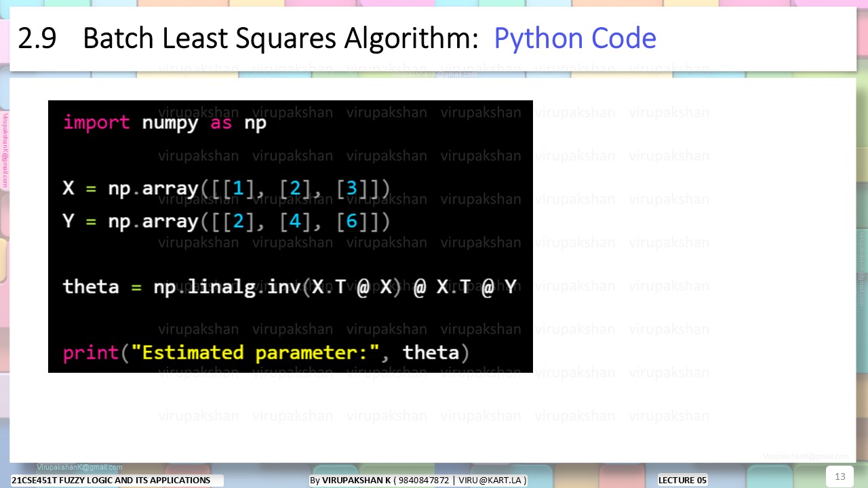The height and width of the screenshot is (488, 868).
Task: Click the pink "import" keyword in code
Action: (x=96, y=123)
